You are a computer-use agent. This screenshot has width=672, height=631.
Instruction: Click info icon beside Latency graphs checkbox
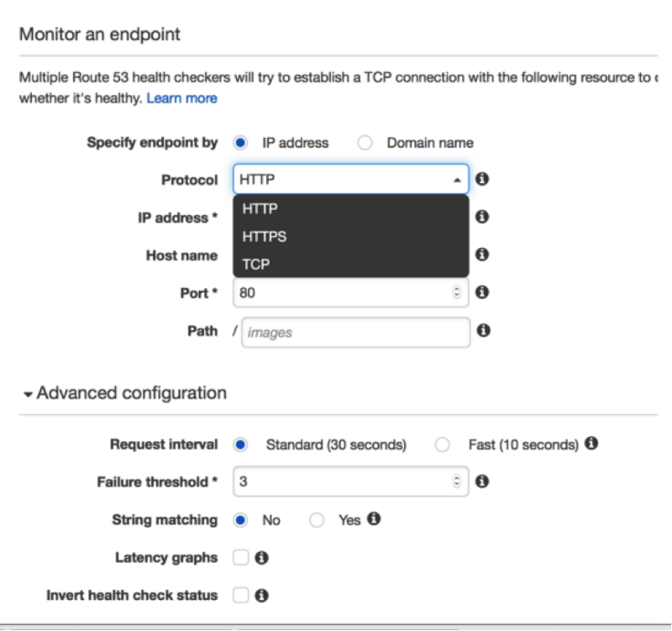point(261,558)
